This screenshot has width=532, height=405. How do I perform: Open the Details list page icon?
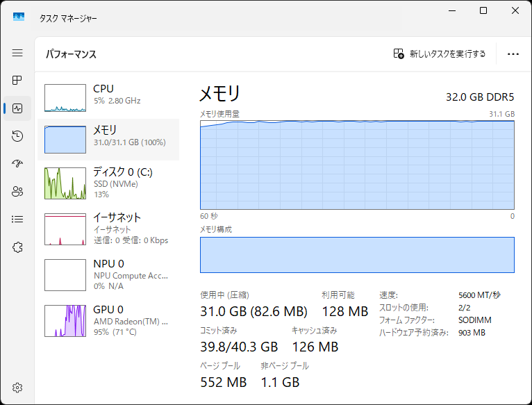tap(17, 219)
